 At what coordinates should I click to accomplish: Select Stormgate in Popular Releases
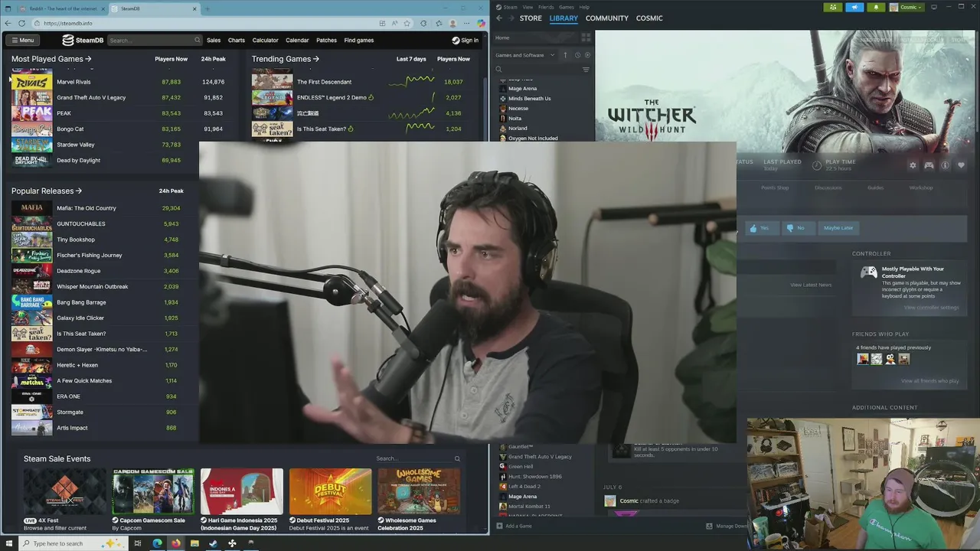70,412
